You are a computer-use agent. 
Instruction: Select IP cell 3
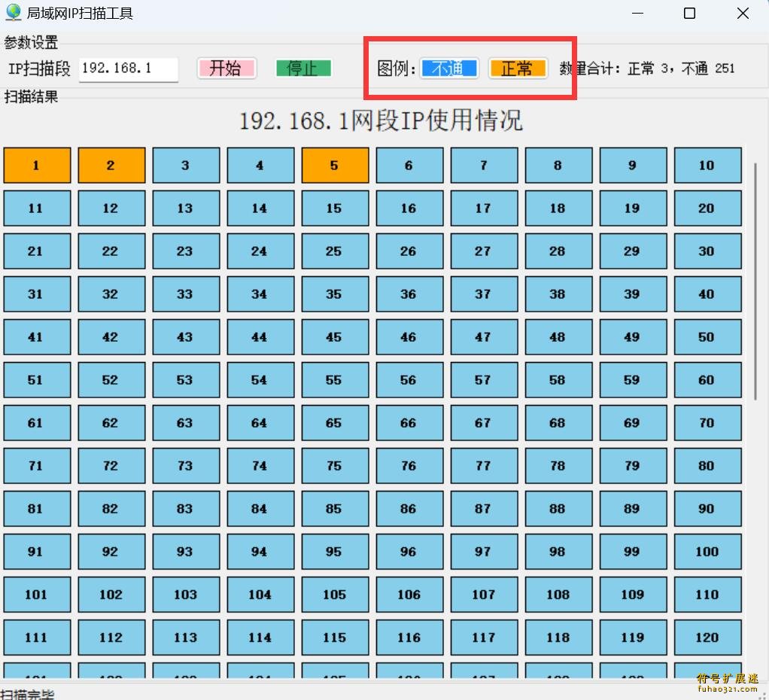tap(186, 166)
